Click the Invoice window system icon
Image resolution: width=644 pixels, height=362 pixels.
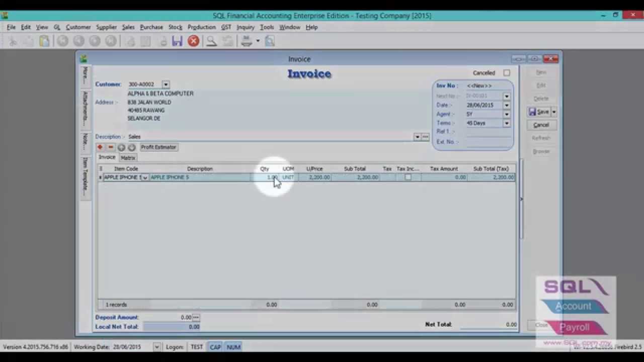pos(84,59)
